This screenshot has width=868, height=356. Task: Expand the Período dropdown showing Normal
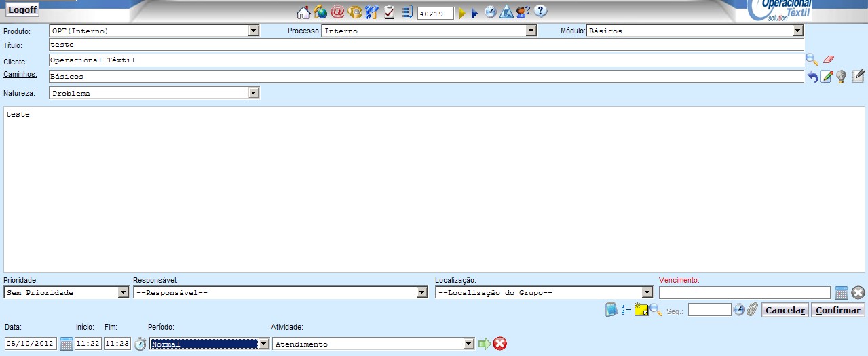pos(210,344)
